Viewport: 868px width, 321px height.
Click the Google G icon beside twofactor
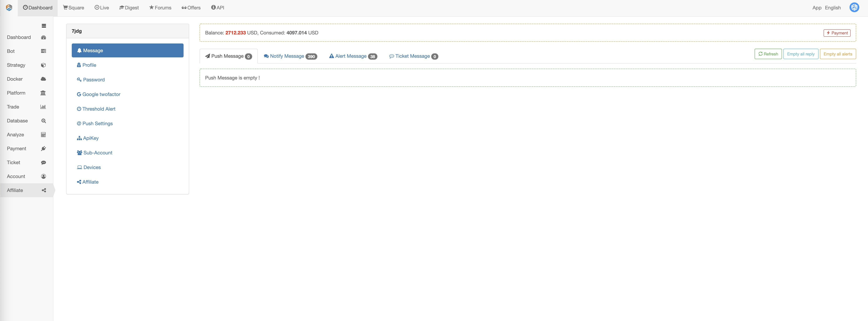point(79,95)
